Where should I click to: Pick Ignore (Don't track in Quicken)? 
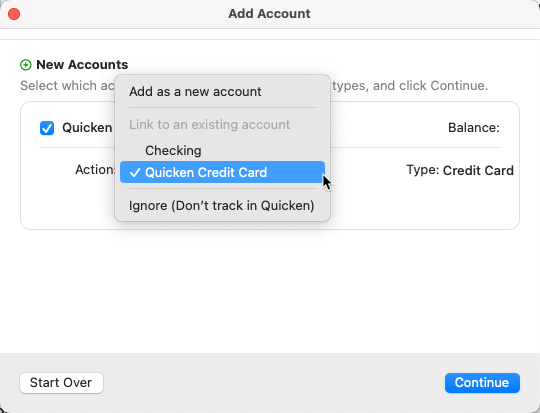point(222,206)
